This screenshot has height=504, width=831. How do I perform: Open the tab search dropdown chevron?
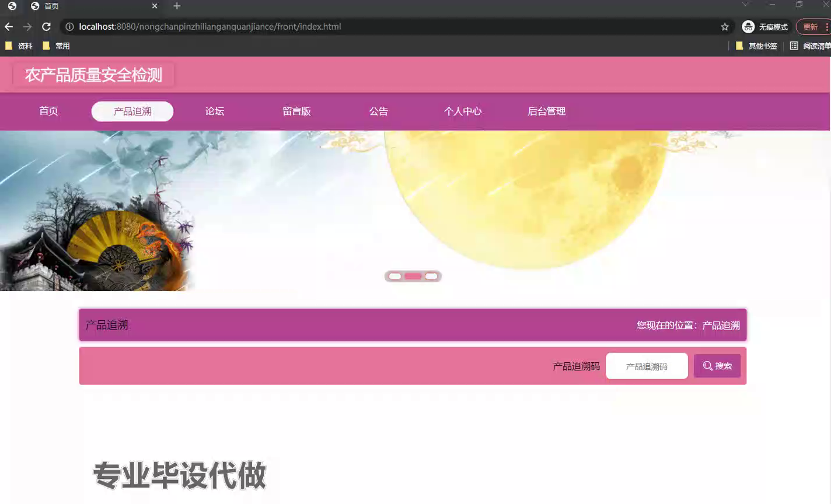click(x=745, y=5)
